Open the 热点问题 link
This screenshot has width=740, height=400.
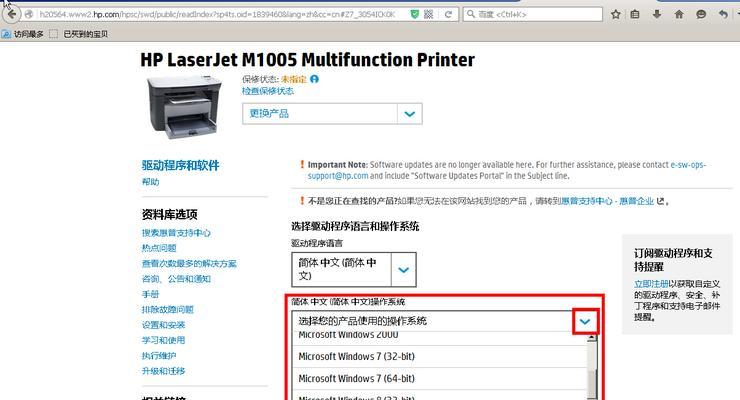click(x=159, y=248)
